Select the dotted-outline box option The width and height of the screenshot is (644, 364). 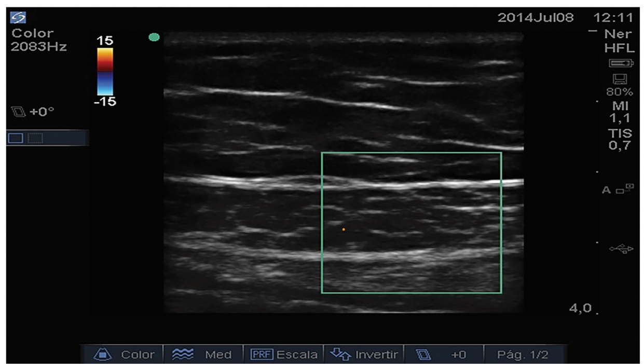(35, 138)
